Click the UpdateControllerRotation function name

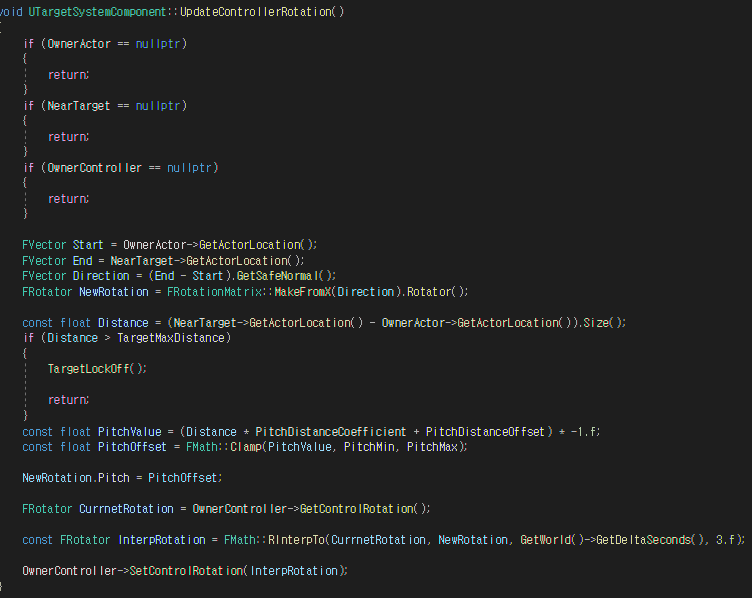coord(256,12)
